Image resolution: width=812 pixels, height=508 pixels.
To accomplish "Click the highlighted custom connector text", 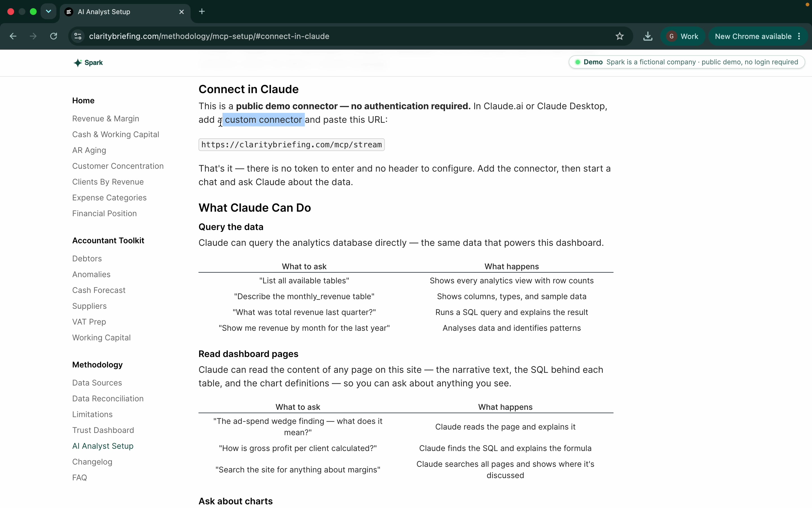I will (263, 120).
